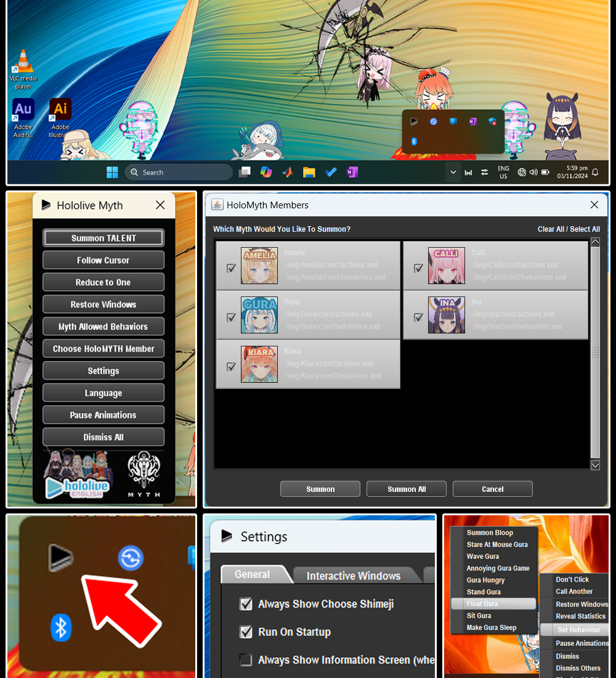Pick the highlighted Float Gura entry
Image resolution: width=616 pixels, height=678 pixels.
(x=493, y=603)
